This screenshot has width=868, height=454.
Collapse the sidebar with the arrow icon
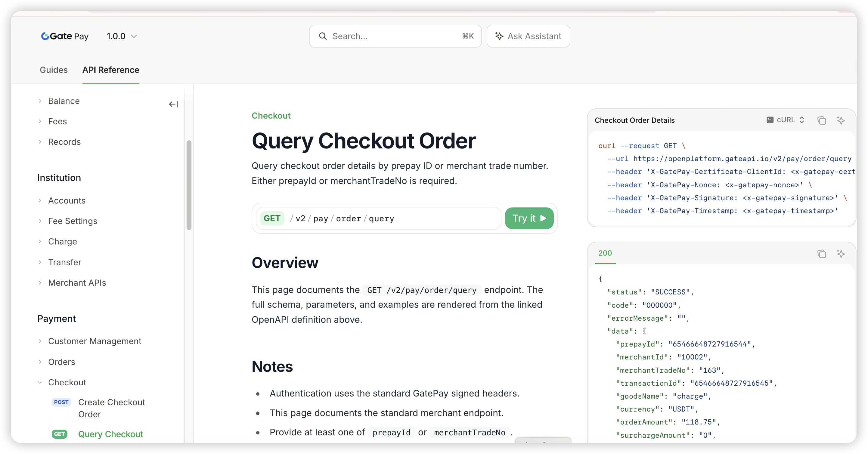click(x=173, y=104)
